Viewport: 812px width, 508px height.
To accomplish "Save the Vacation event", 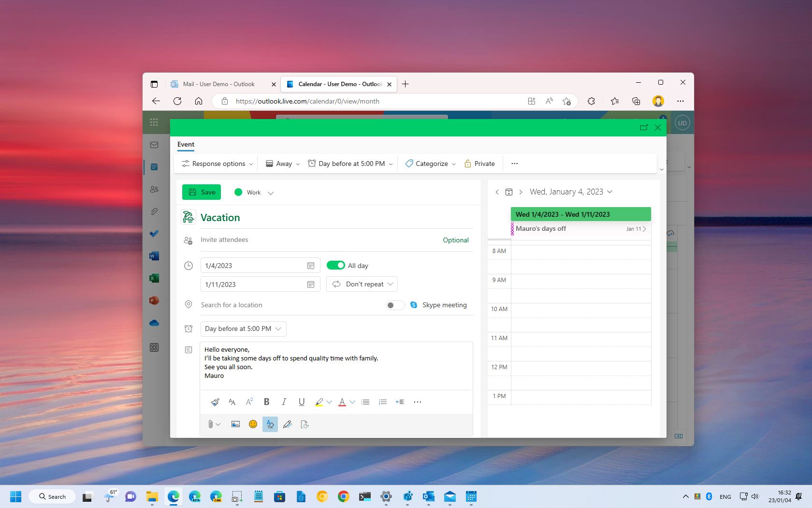I will click(x=202, y=192).
